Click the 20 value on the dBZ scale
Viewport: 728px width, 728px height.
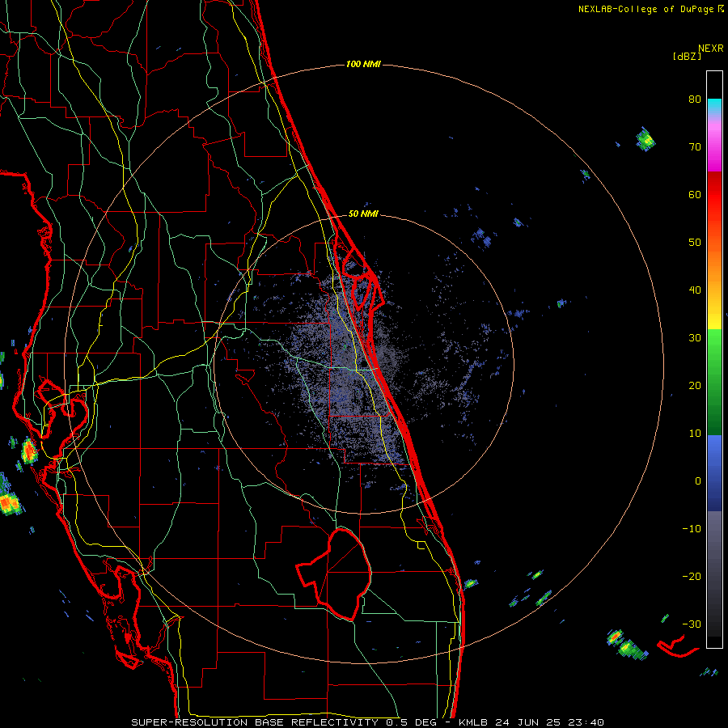(x=695, y=386)
